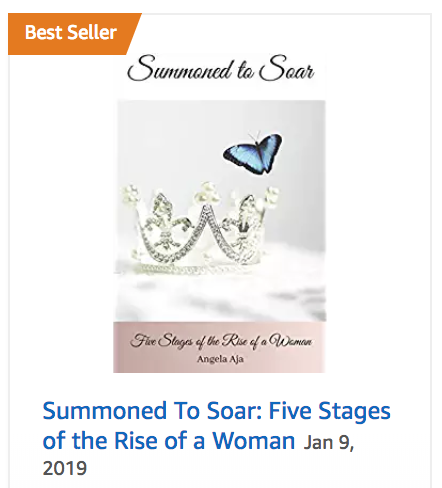This screenshot has width=442, height=488.
Task: Click the pink band at cover bottom
Action: tap(219, 347)
